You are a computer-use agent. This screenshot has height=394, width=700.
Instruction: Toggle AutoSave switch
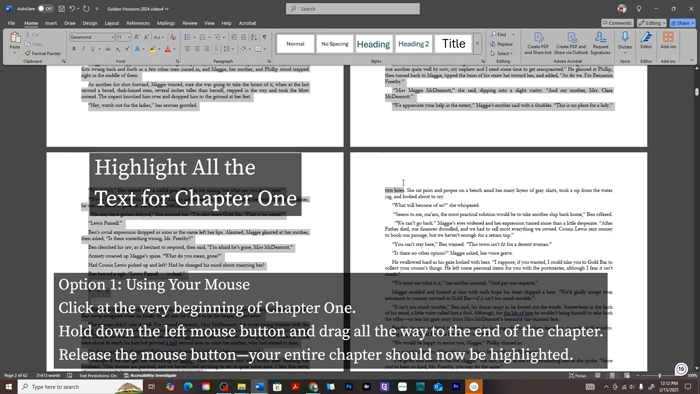coord(45,8)
